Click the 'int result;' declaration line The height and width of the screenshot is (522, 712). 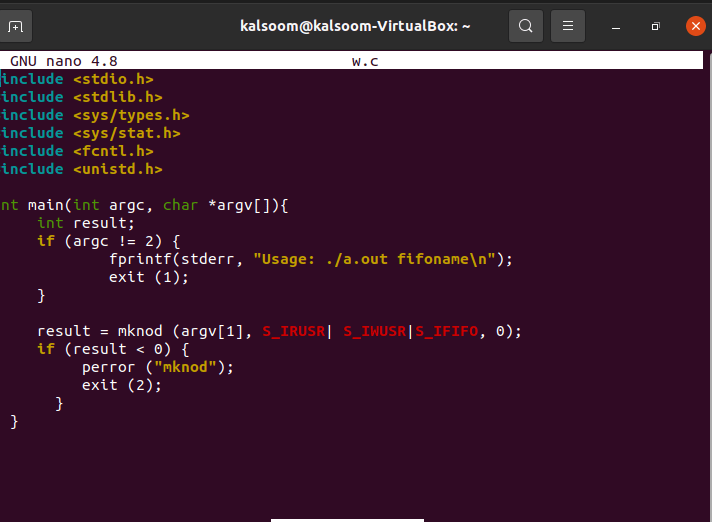(86, 223)
